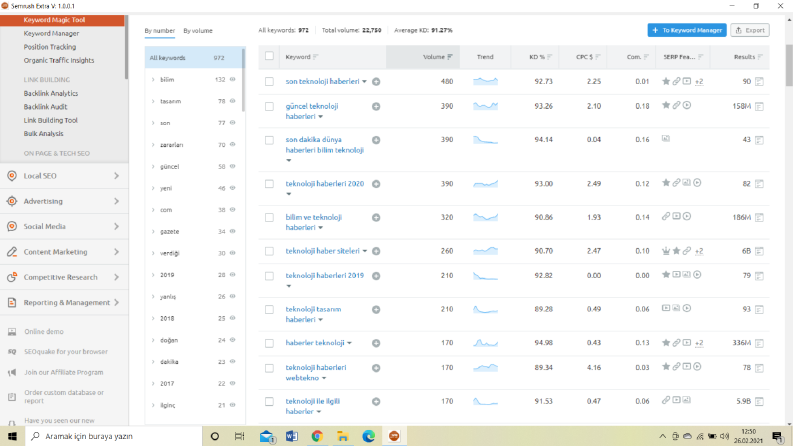This screenshot has width=793, height=446.
Task: Switch to 'By volume' tab
Action: pos(198,31)
